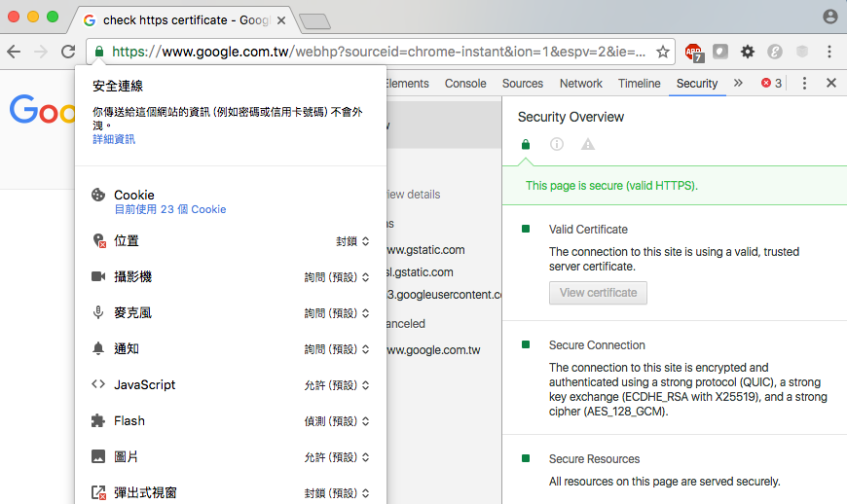This screenshot has height=504, width=847.
Task: Open the 攝影機 permission dropdown
Action: tap(337, 277)
